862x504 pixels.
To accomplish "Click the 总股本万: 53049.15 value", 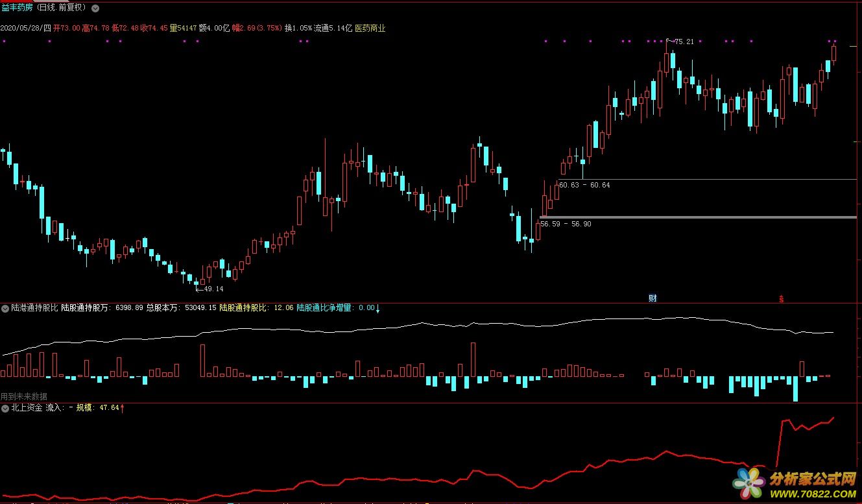I will [x=181, y=308].
